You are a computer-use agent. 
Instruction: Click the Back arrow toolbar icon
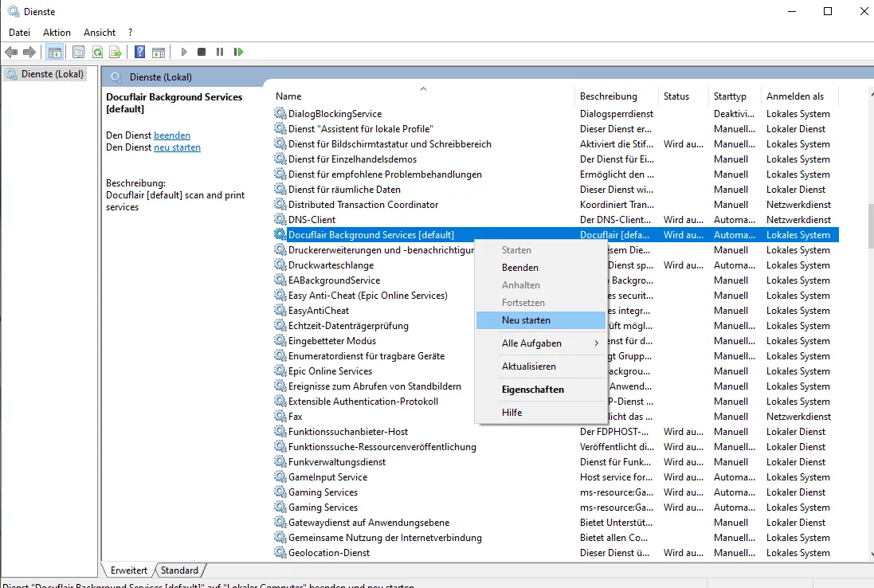pyautogui.click(x=11, y=52)
